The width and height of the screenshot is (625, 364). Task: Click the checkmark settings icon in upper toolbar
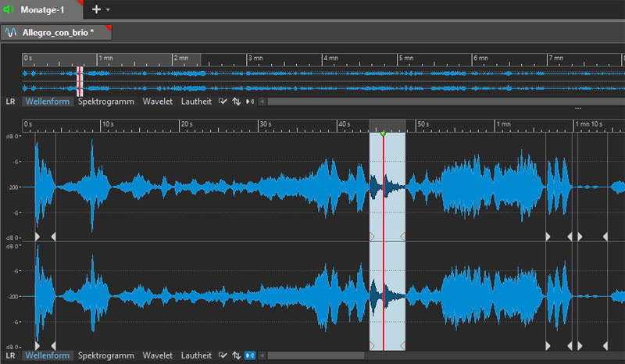point(223,102)
